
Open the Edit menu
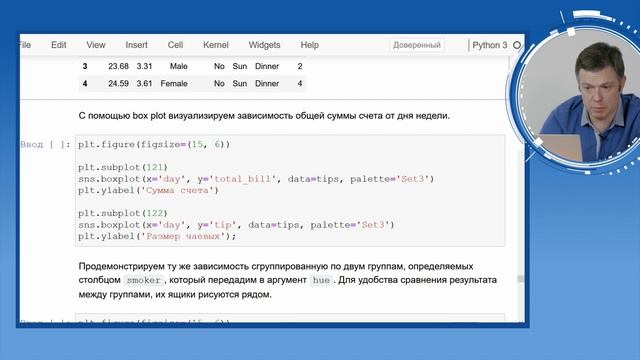point(58,45)
